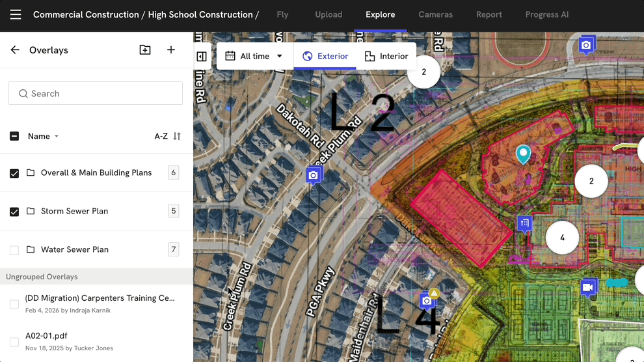
Task: Enable the Water Sewer Plan checkbox
Action: tap(14, 250)
